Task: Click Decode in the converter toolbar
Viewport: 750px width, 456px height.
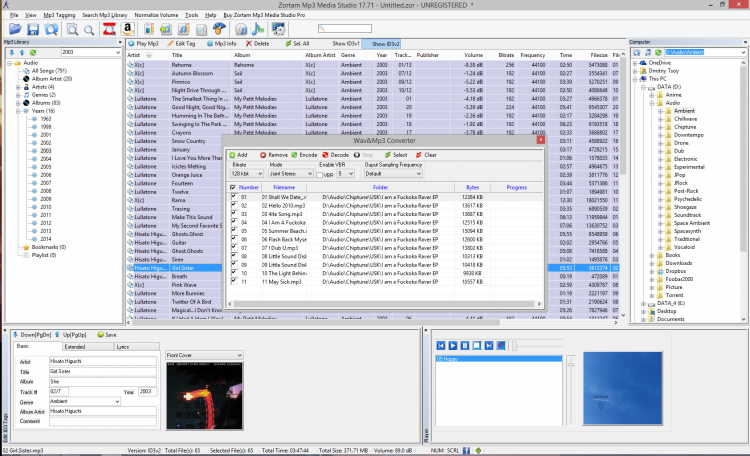Action: [x=335, y=155]
